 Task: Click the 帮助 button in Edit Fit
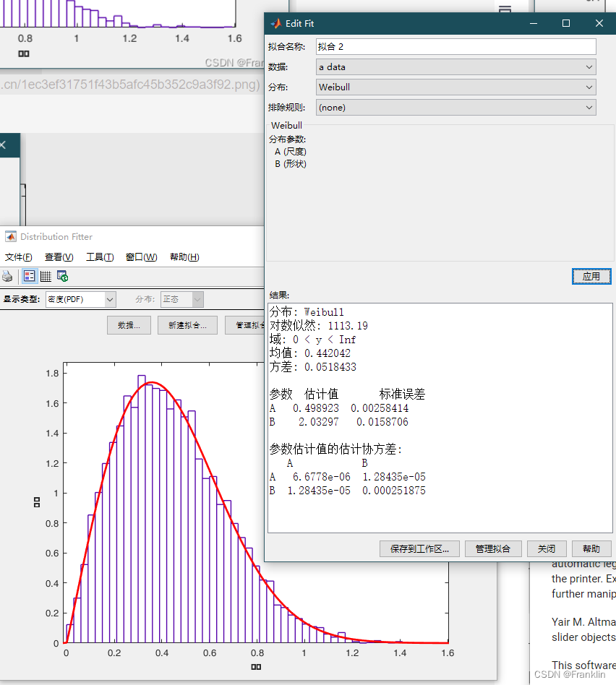point(591,548)
